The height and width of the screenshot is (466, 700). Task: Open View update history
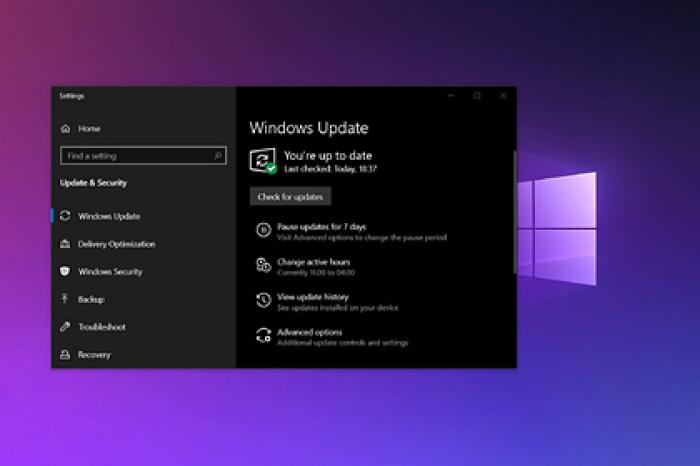coord(312,297)
